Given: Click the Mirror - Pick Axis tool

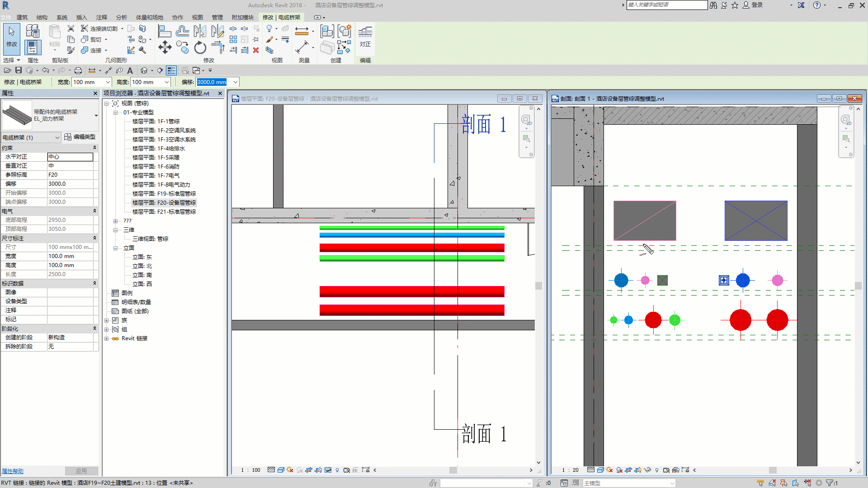Looking at the screenshot, I should pyautogui.click(x=200, y=31).
